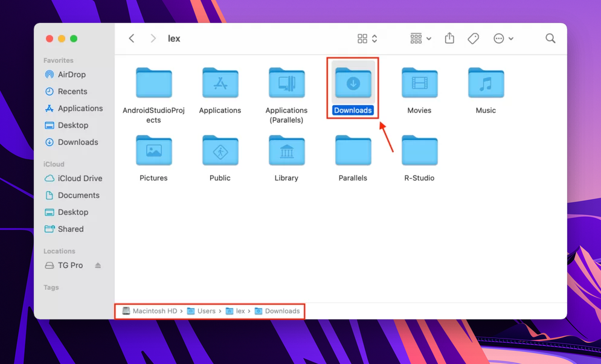Close the Finder window with red button
601x364 pixels.
(50, 38)
